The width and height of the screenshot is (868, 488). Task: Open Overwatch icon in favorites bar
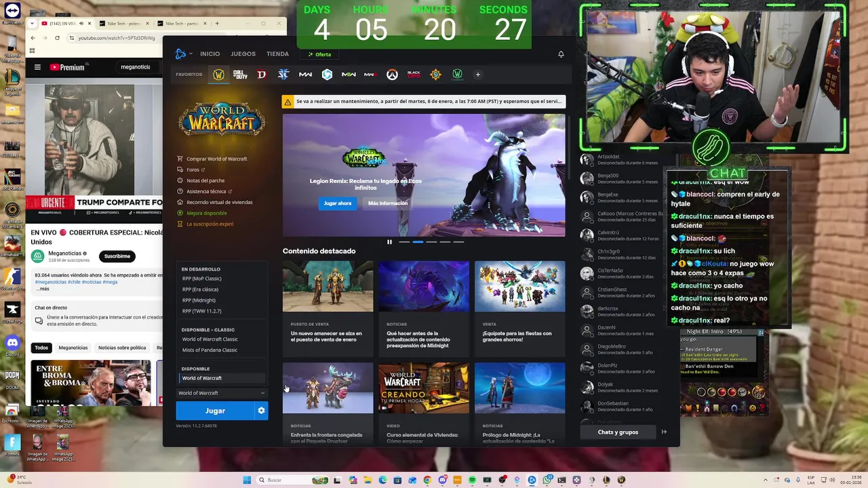pyautogui.click(x=392, y=75)
